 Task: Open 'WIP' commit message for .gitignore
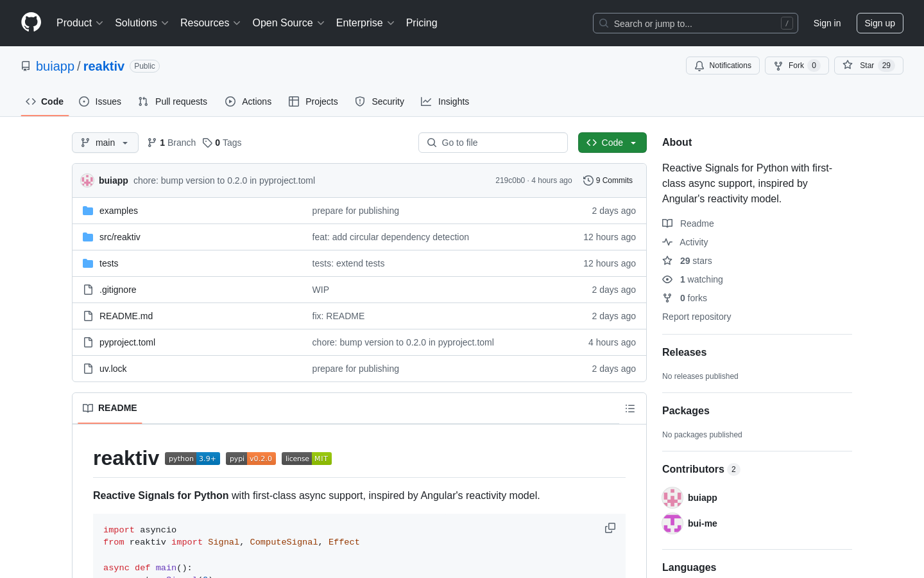(321, 290)
